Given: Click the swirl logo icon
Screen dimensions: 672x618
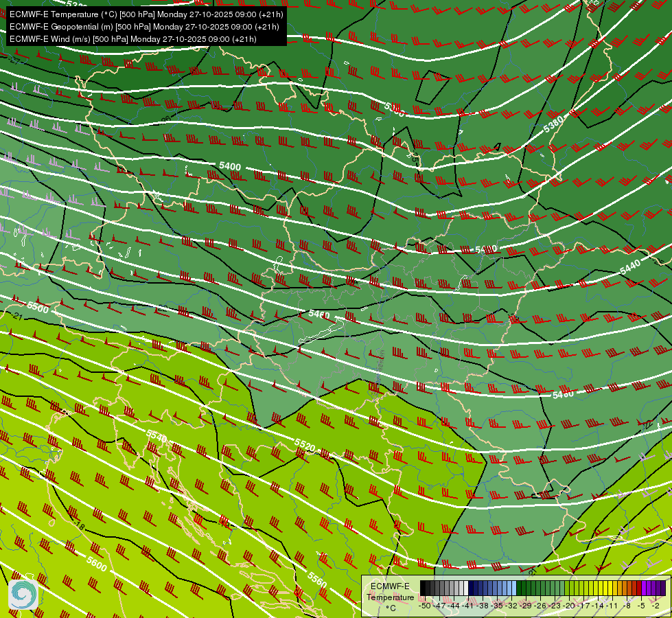Looking at the screenshot, I should click(x=23, y=594).
